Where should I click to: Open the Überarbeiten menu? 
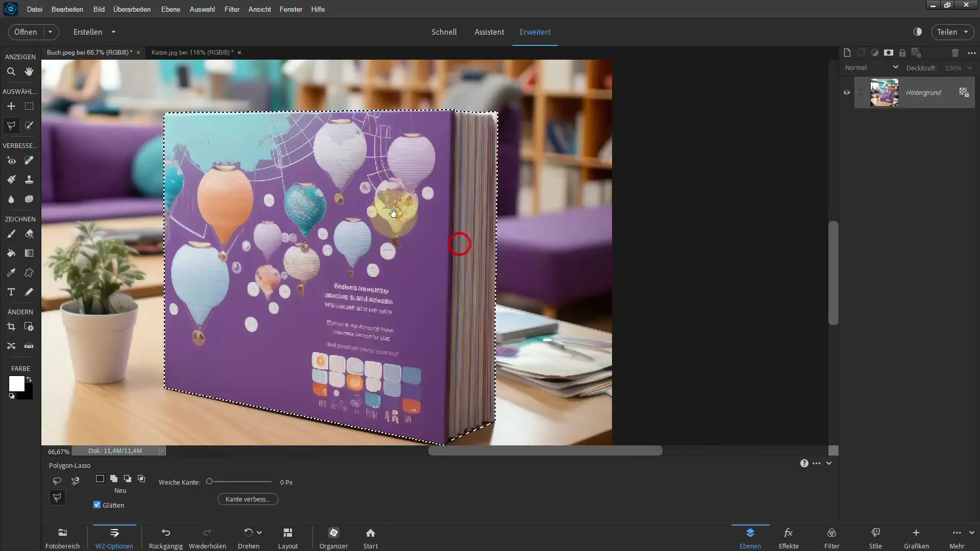tap(132, 9)
